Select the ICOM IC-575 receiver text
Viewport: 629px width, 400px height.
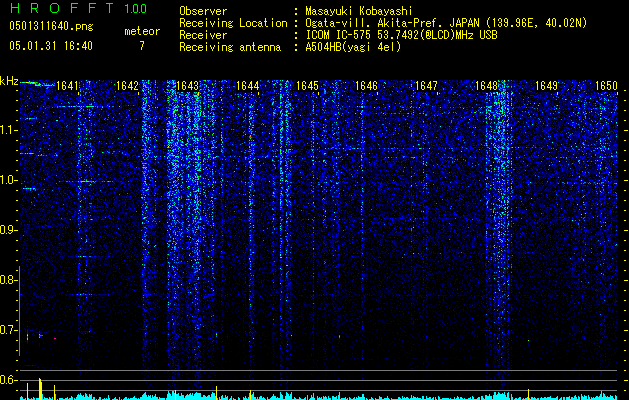[x=401, y=35]
